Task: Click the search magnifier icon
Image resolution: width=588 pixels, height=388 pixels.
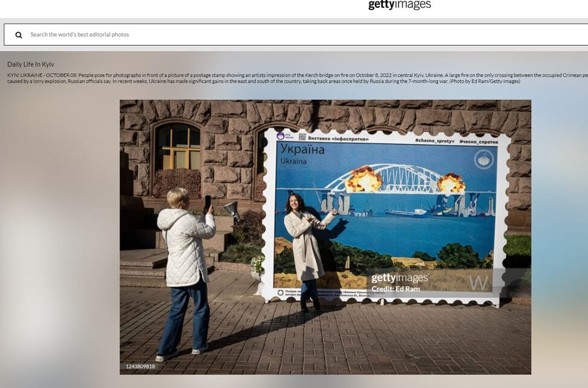Action: (x=18, y=35)
